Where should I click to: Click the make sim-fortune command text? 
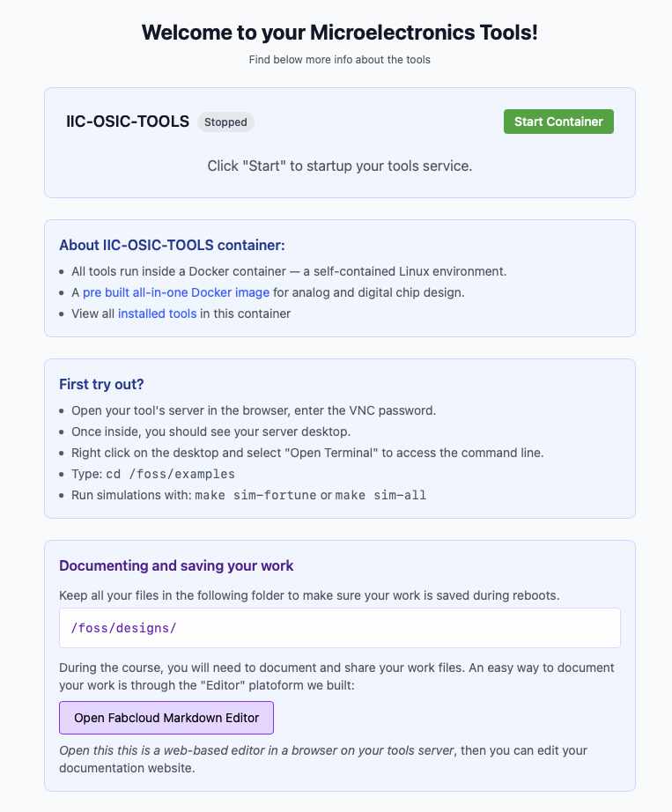click(255, 495)
